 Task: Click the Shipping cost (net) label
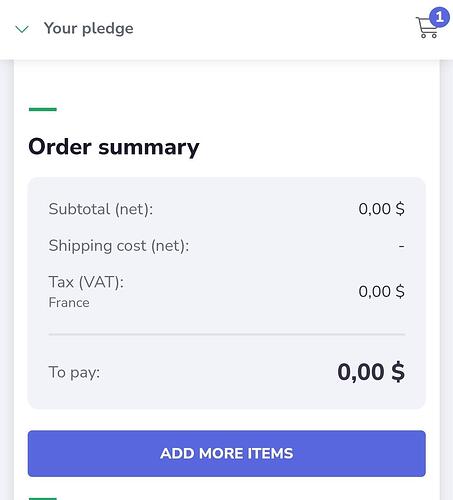(x=119, y=246)
